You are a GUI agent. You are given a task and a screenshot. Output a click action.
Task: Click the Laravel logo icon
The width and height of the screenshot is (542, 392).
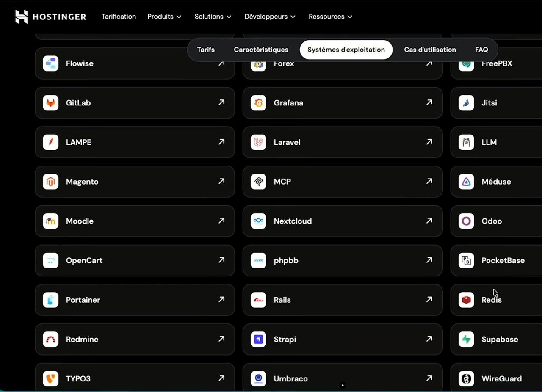[x=258, y=142]
